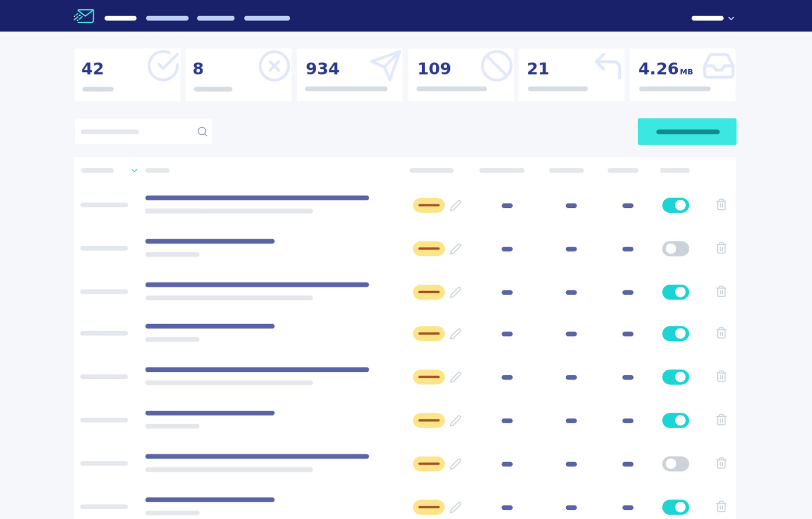Viewport: 812px width, 519px height.
Task: Click the "109" stat value
Action: tap(434, 69)
